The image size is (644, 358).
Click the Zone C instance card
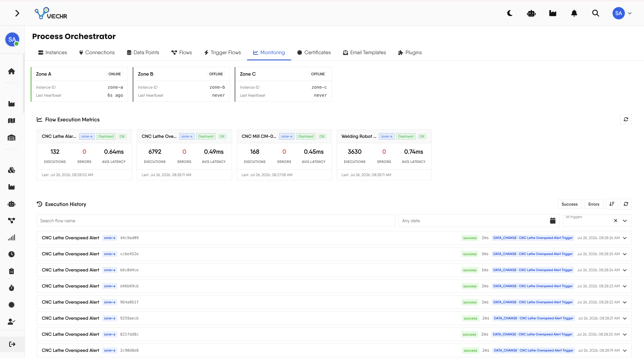coord(283,84)
